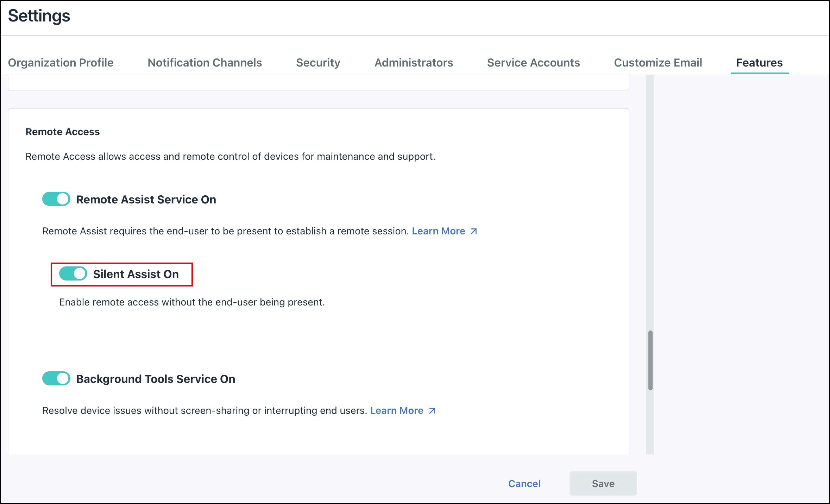830x504 pixels.
Task: Open the Organization Profile tab
Action: 61,63
